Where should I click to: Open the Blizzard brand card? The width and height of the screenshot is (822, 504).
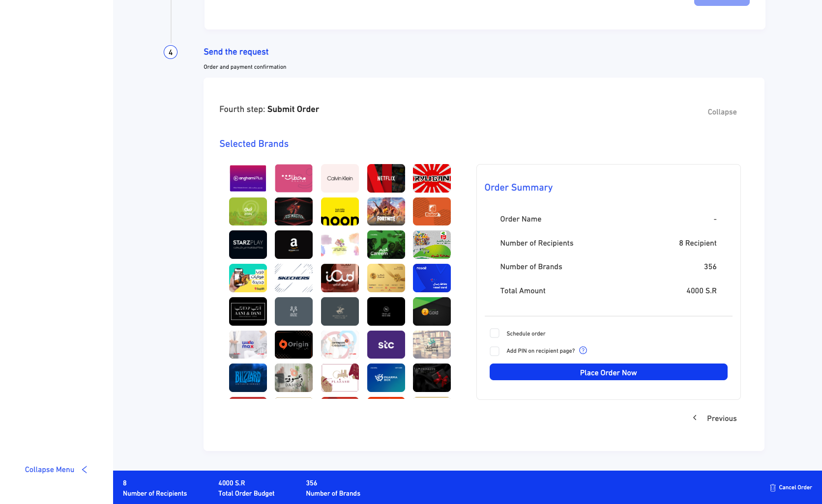click(x=248, y=378)
